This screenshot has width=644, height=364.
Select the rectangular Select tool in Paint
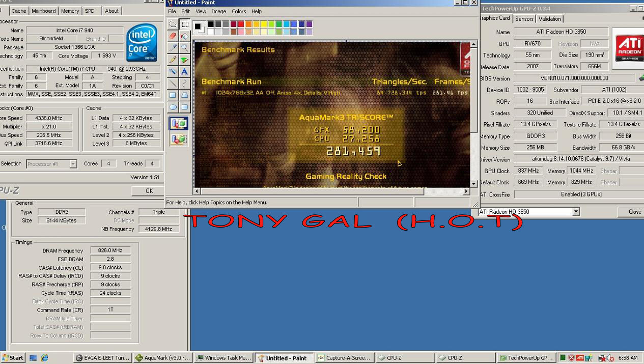(184, 24)
